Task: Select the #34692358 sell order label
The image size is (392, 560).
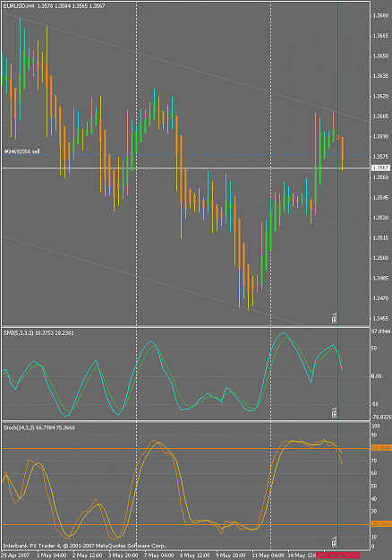Action: point(21,151)
